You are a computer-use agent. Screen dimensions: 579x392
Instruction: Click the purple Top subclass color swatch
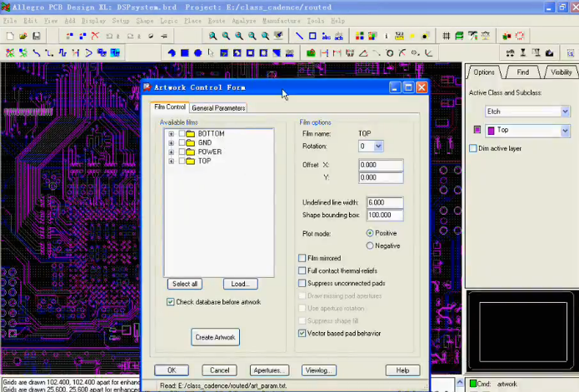pos(492,131)
